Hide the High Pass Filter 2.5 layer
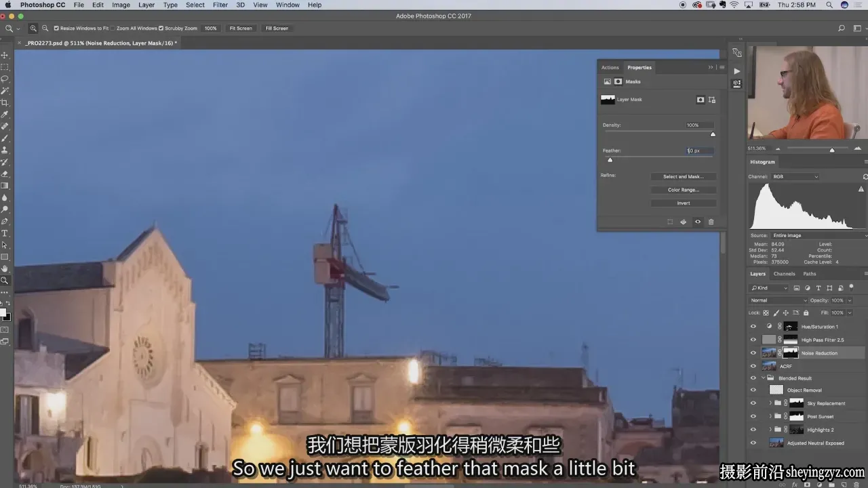 tap(753, 340)
